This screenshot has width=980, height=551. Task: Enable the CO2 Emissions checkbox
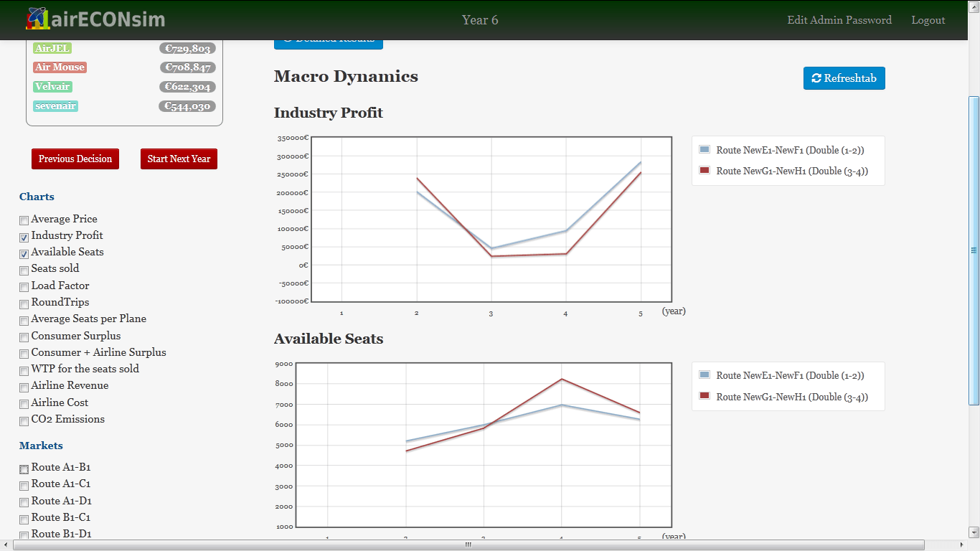pyautogui.click(x=24, y=420)
